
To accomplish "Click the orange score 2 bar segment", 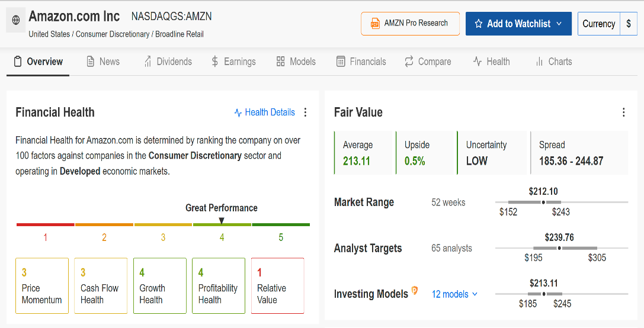I will [104, 224].
